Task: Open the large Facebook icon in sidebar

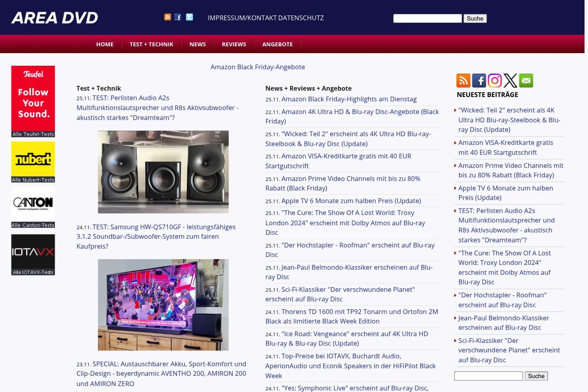Action: tap(479, 80)
